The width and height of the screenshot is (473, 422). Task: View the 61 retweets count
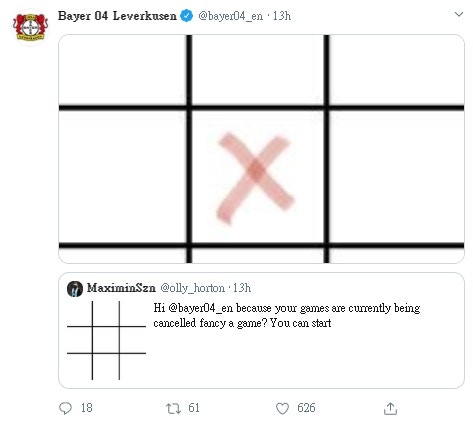(x=194, y=408)
